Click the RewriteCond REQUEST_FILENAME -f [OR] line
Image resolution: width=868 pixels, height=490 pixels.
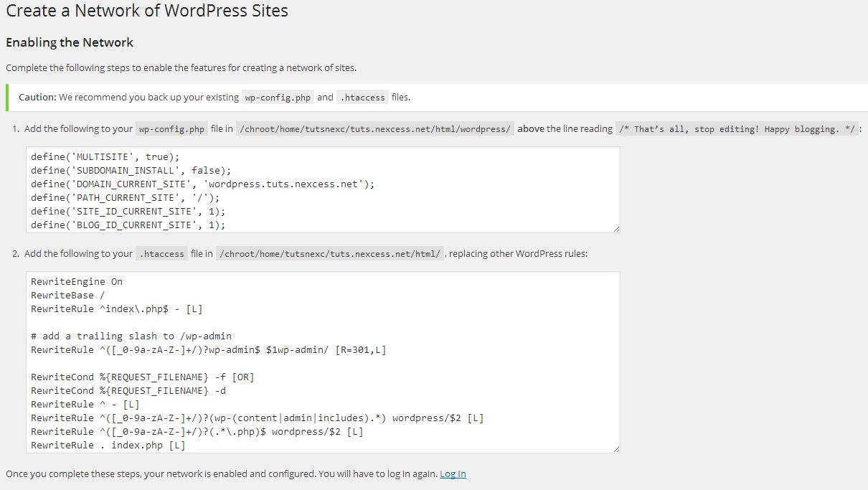143,377
